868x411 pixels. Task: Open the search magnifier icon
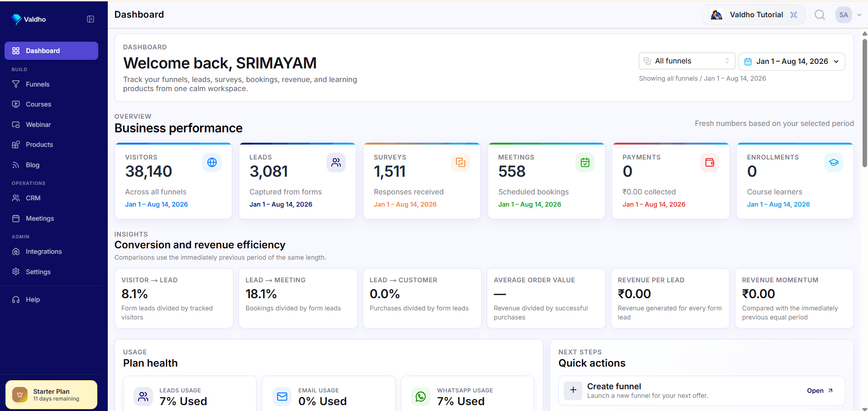pos(820,15)
